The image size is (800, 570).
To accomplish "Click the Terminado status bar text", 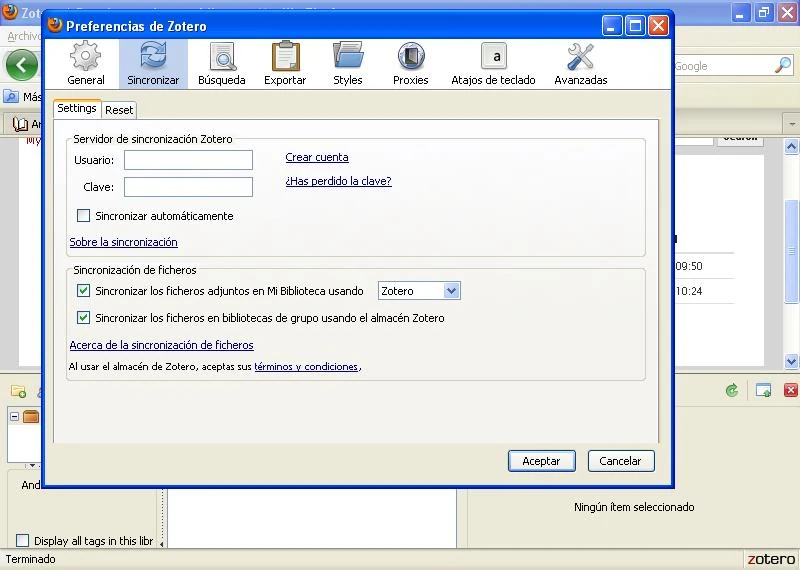I will 31,559.
